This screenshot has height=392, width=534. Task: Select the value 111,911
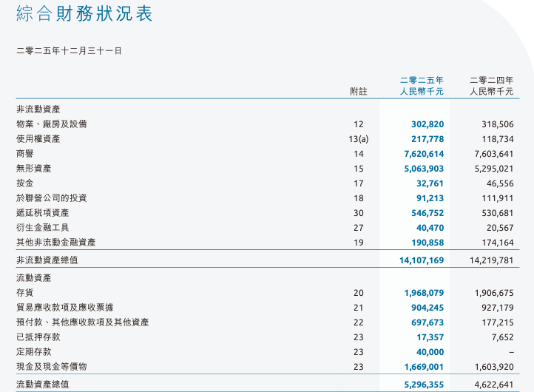[x=498, y=198]
